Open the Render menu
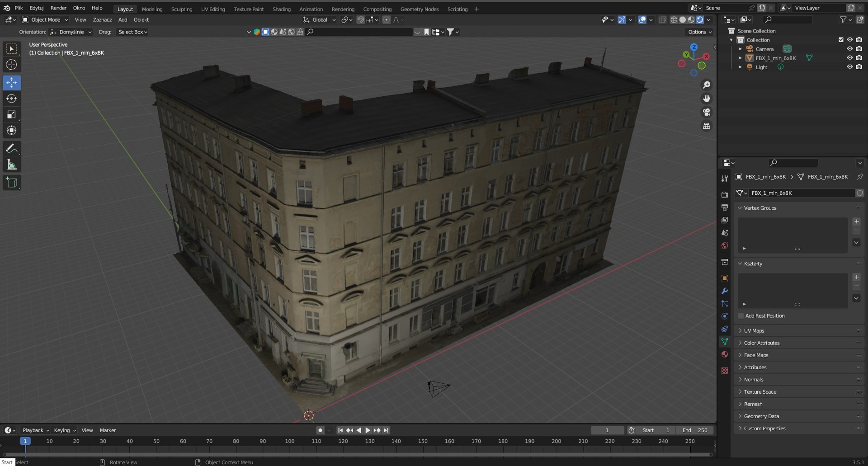Screen dimensions: 868x466 point(58,8)
